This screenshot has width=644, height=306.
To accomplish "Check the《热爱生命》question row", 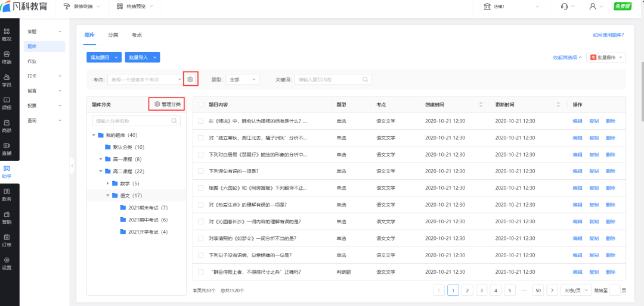I will click(201, 205).
